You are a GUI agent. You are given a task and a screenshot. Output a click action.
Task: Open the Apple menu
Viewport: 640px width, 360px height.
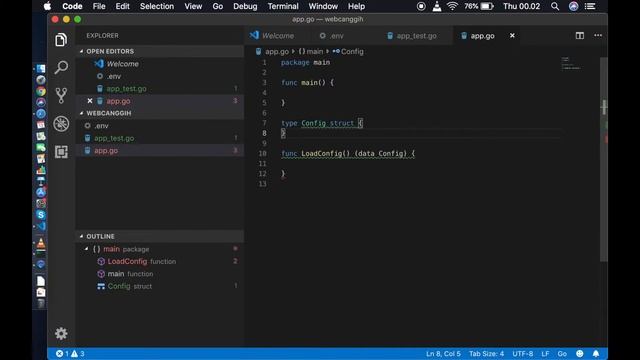pyautogui.click(x=48, y=6)
